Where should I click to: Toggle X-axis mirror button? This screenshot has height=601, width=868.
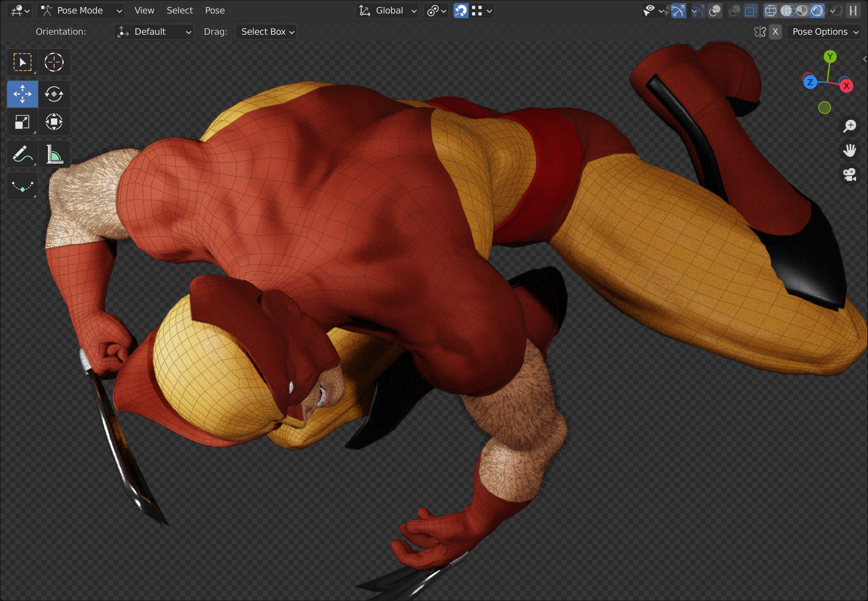coord(775,32)
